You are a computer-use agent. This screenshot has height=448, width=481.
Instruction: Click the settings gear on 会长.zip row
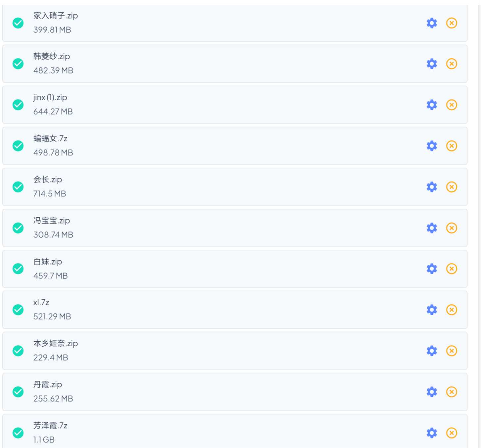[x=432, y=187]
